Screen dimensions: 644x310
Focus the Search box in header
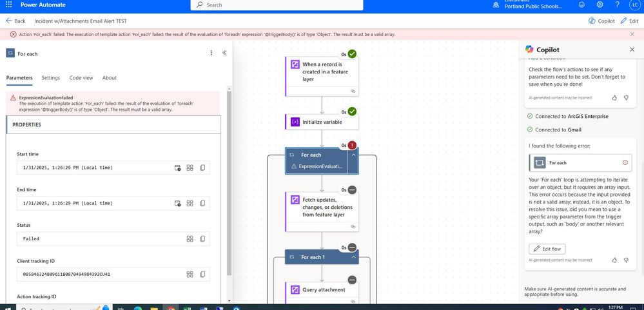[277, 5]
